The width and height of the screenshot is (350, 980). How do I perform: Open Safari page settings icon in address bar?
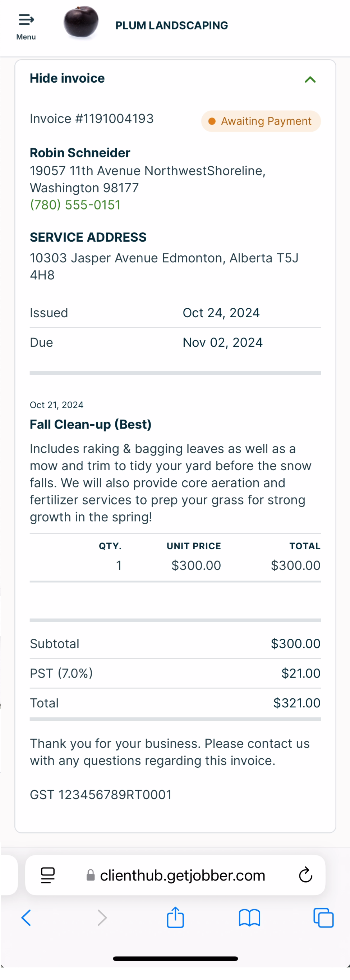click(47, 875)
